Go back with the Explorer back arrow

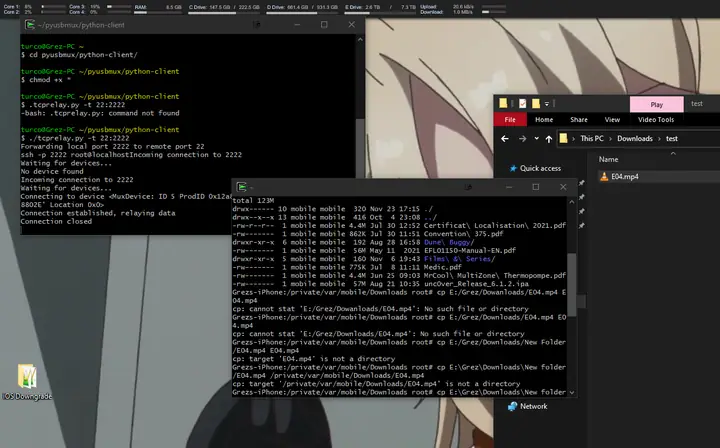click(x=505, y=139)
